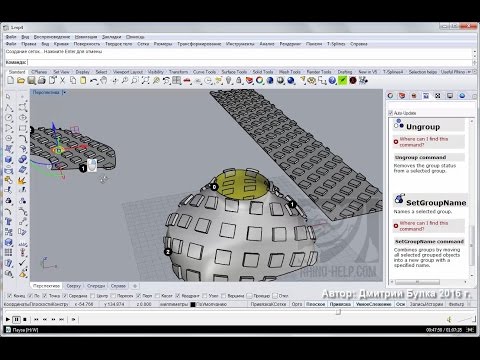
Task: Click the gray render sphere icon
Action: point(281,80)
